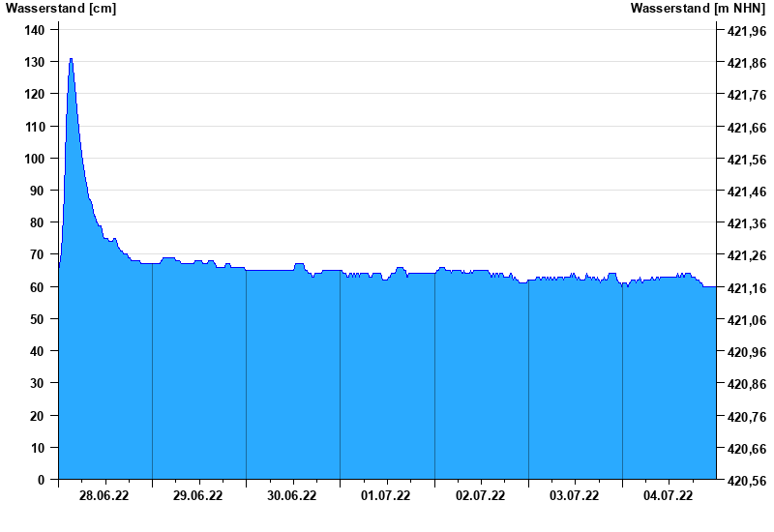
Task: Select the 04.07.22 date label
Action: [x=669, y=496]
